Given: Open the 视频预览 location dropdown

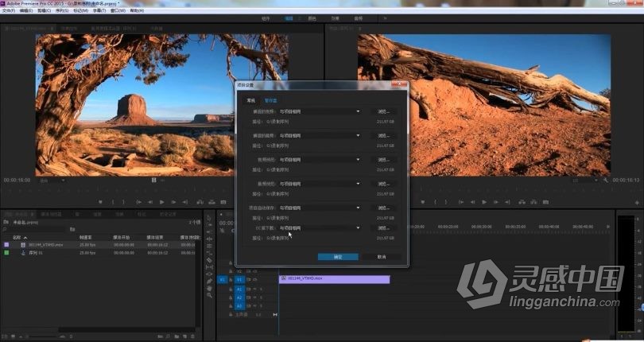Looking at the screenshot, I should 320,160.
